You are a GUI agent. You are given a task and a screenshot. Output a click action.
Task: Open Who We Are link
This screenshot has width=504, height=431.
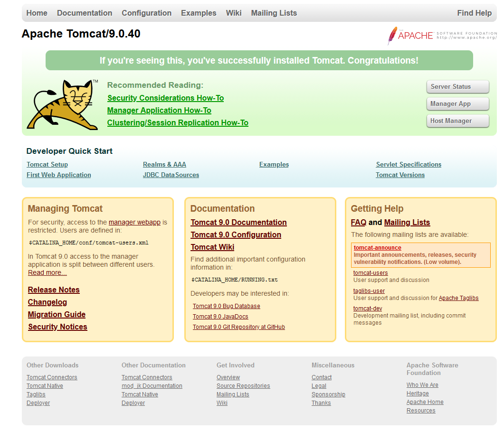(x=422, y=385)
